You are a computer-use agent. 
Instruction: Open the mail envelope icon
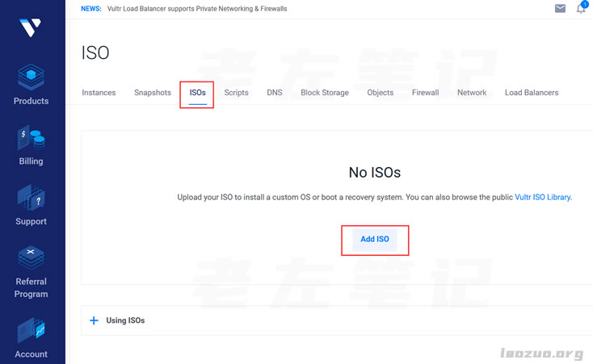[x=560, y=8]
